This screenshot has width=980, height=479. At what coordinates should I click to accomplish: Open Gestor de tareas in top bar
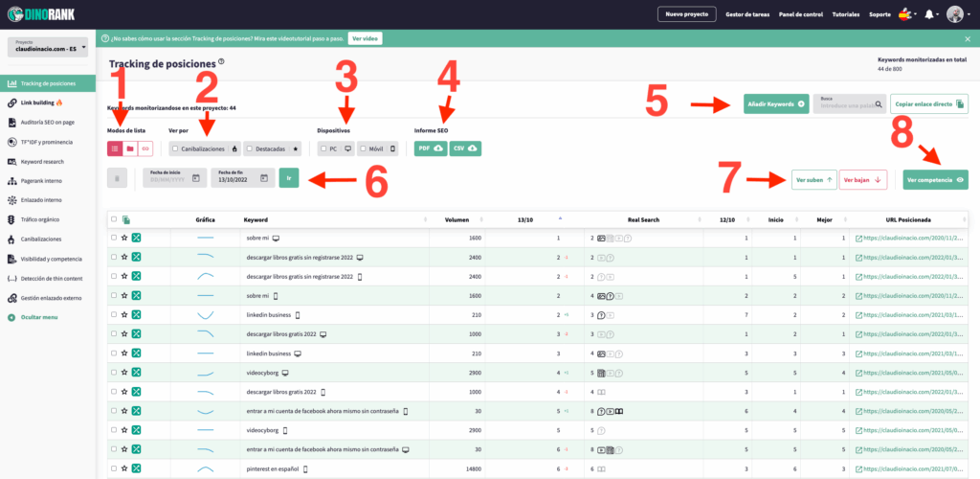click(x=747, y=14)
